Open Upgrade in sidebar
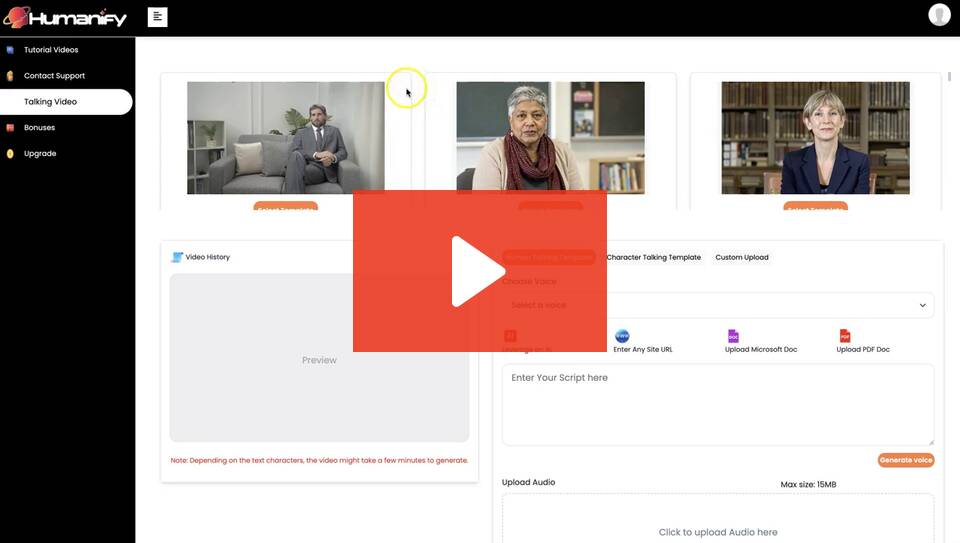Viewport: 960px width, 543px height. click(40, 154)
